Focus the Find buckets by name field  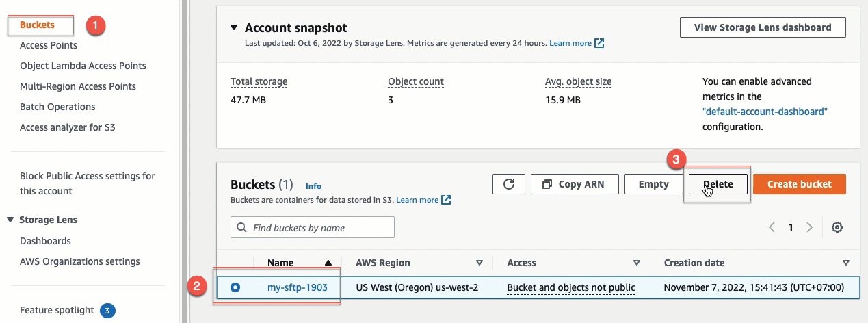pos(313,227)
